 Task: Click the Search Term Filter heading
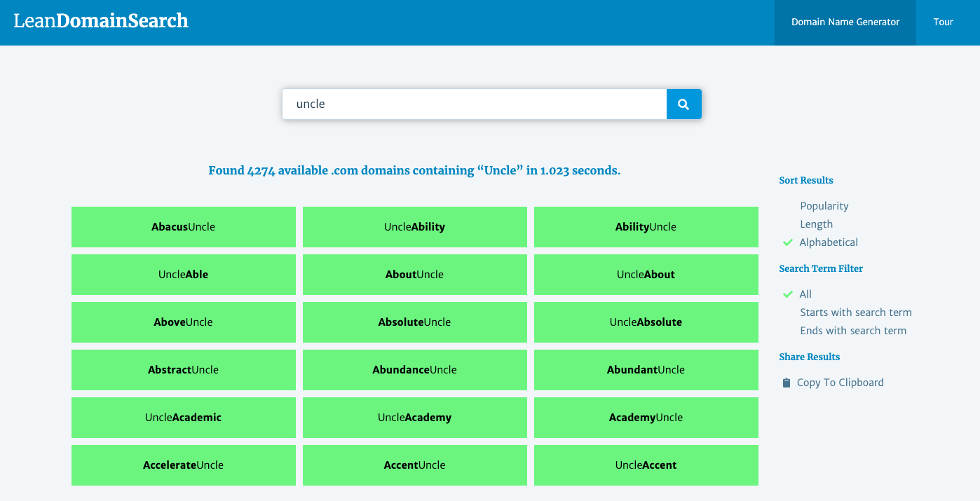click(821, 268)
